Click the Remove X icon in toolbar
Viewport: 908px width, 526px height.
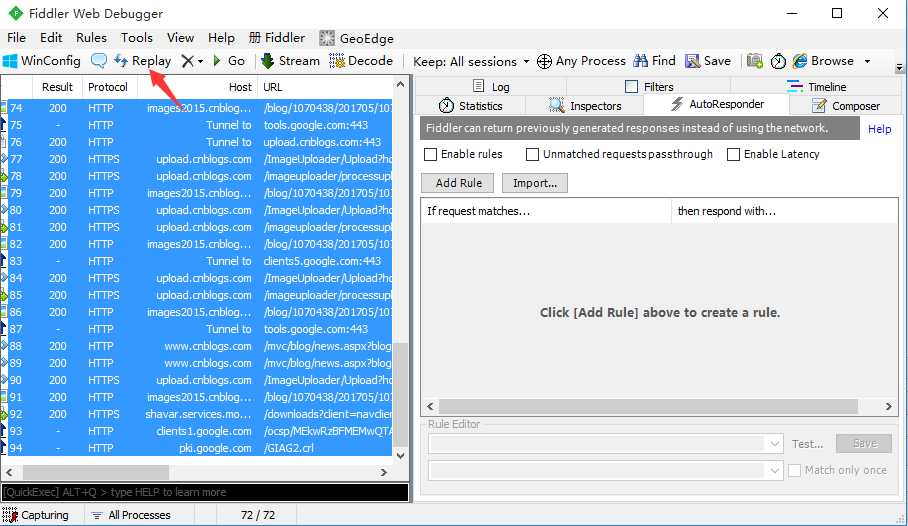[188, 61]
